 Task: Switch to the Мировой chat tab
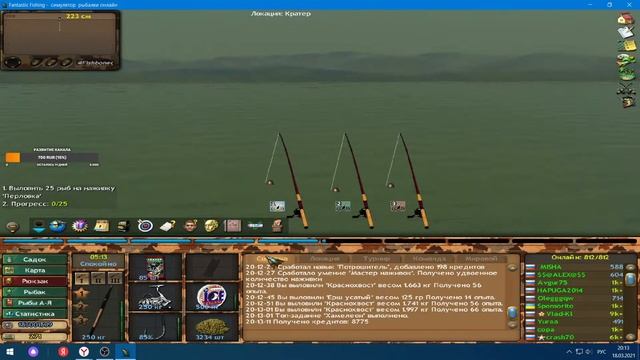(x=481, y=258)
